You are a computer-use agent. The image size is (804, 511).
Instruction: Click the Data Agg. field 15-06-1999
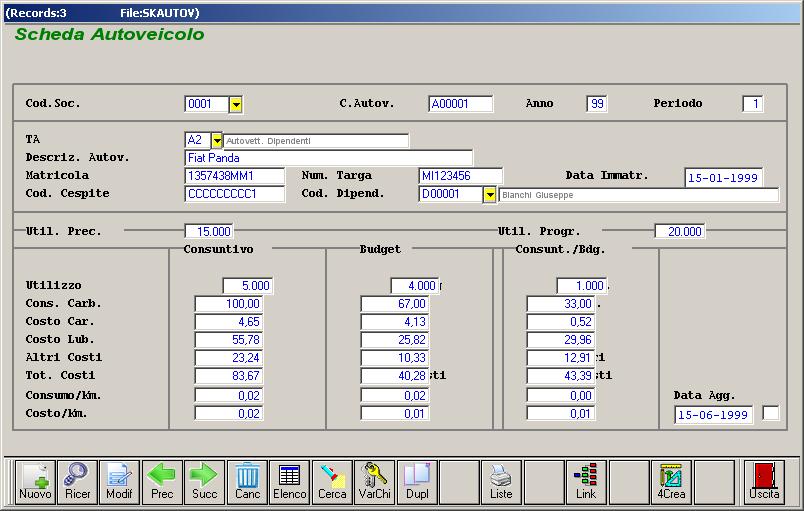[x=713, y=415]
